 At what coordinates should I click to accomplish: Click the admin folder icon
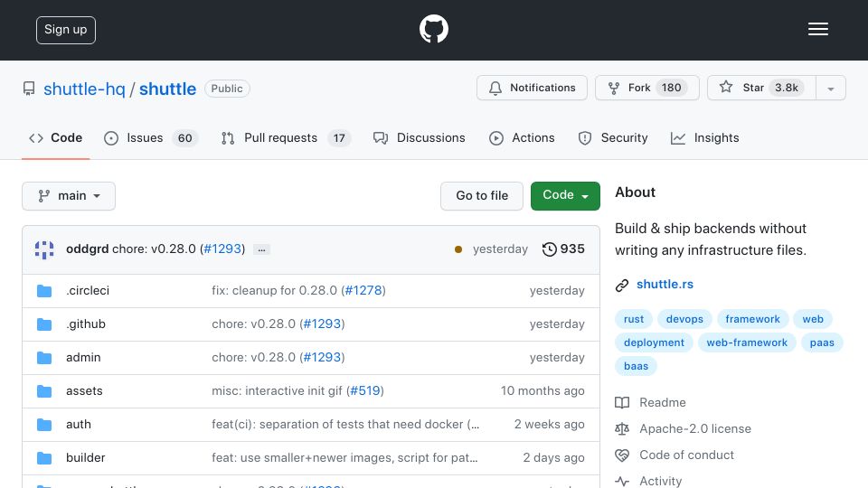(44, 358)
